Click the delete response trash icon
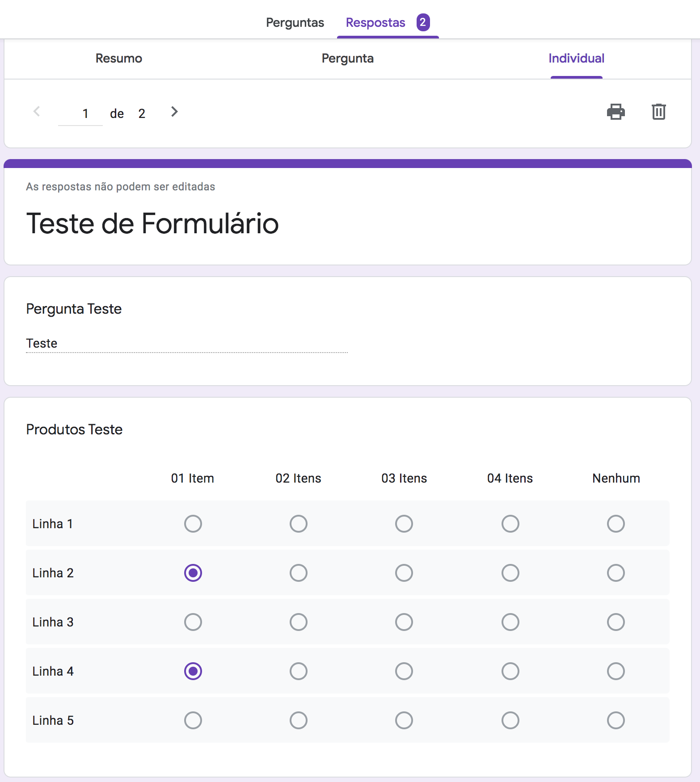 (x=658, y=112)
